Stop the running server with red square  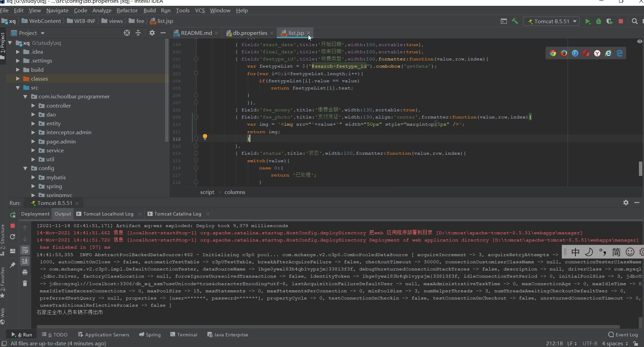[x=621, y=21]
